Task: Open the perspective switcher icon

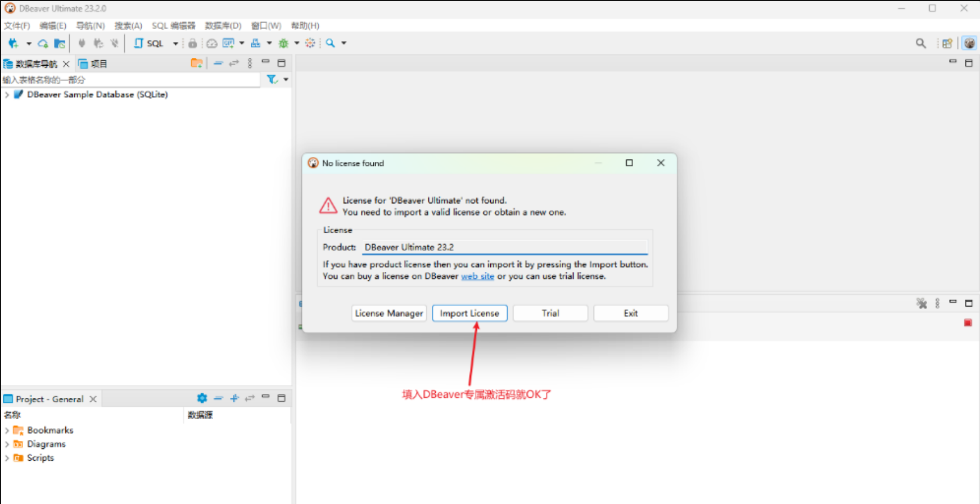Action: coord(947,43)
